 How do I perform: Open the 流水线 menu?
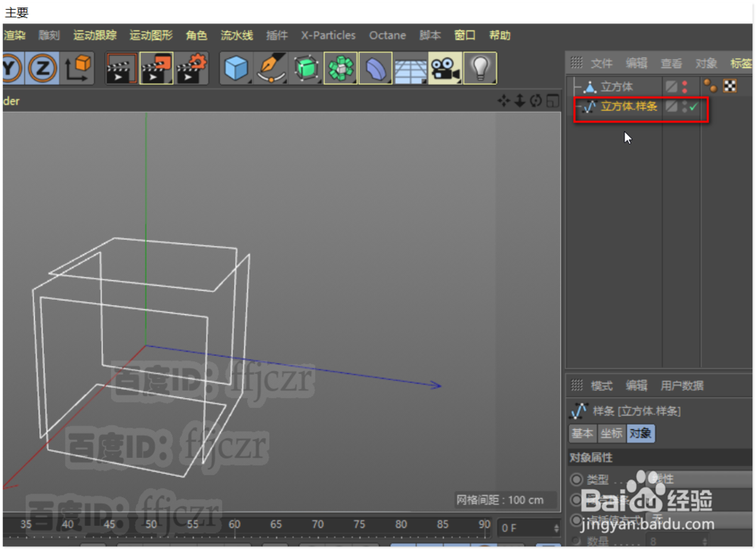tap(237, 36)
